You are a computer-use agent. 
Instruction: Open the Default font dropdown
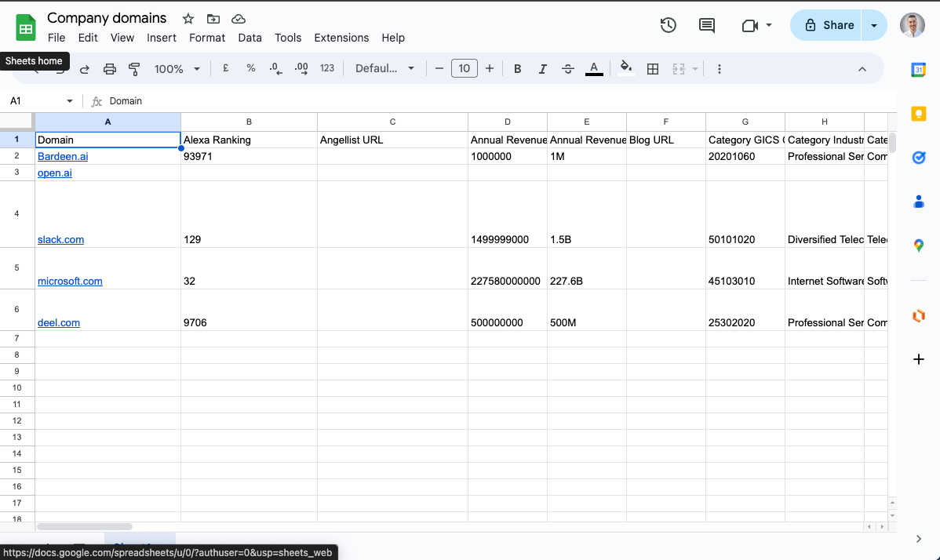click(385, 68)
